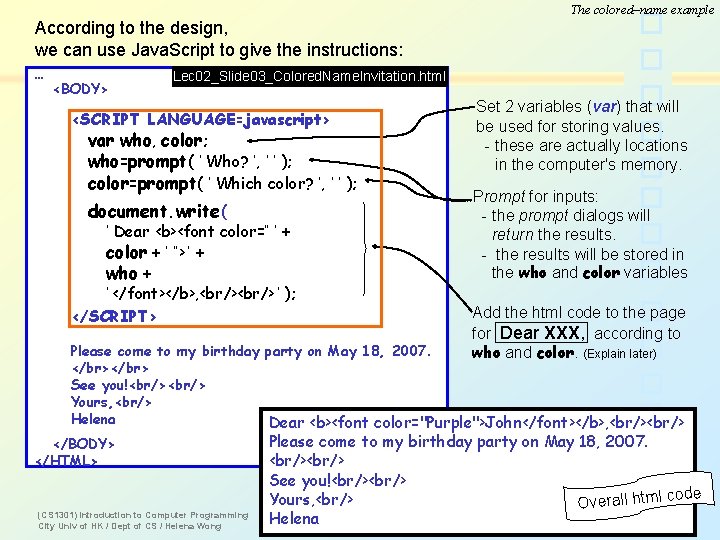
Task: Click 'Helena' in the output box
Action: tap(294, 519)
